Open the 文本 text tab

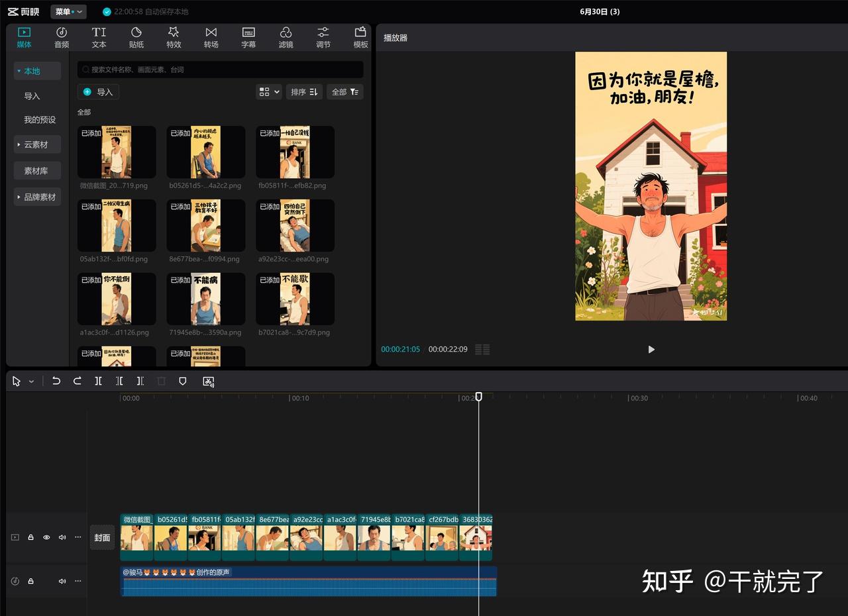[x=99, y=38]
